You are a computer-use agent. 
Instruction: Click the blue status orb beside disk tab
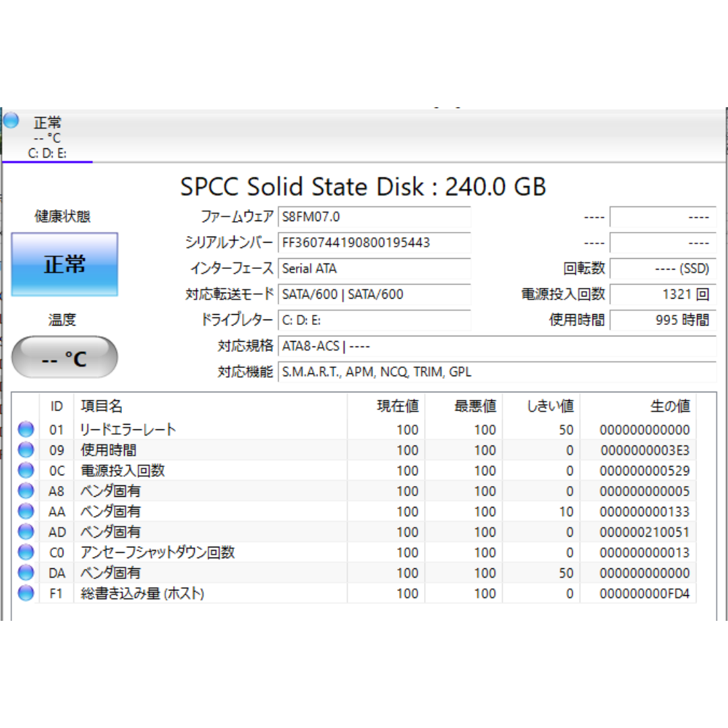[11, 120]
